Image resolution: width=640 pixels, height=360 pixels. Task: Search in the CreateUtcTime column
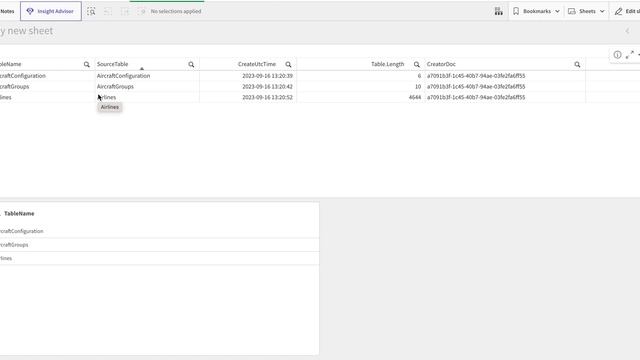288,64
